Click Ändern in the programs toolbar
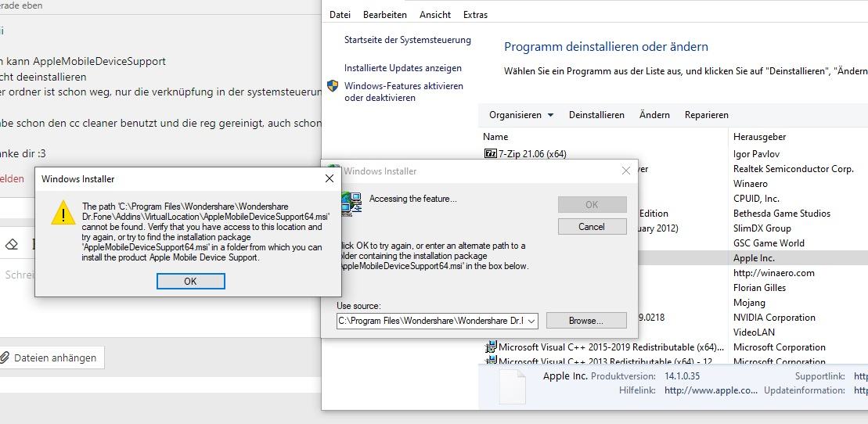 (654, 115)
